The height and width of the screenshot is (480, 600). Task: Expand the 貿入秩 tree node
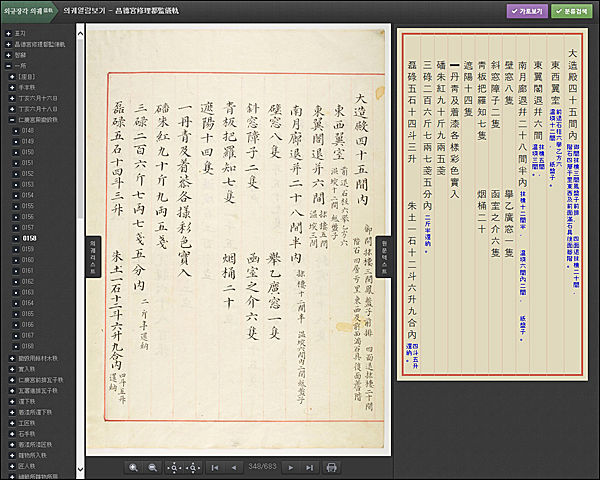tap(12, 369)
